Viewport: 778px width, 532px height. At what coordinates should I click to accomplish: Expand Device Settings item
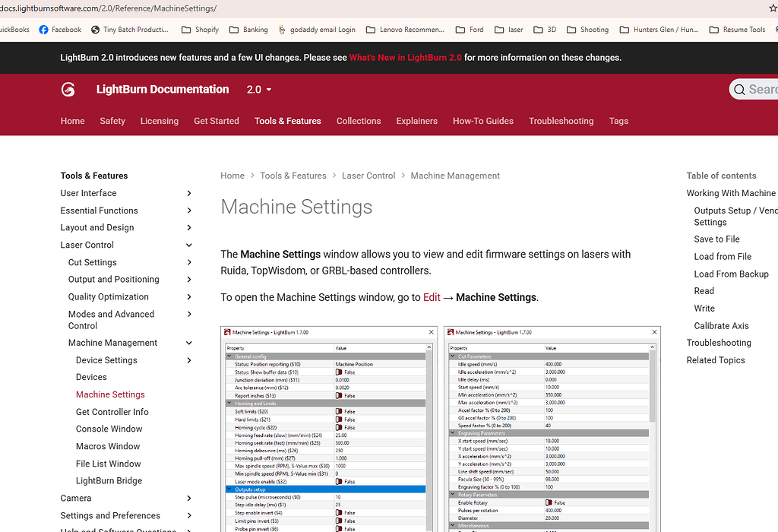click(x=189, y=360)
